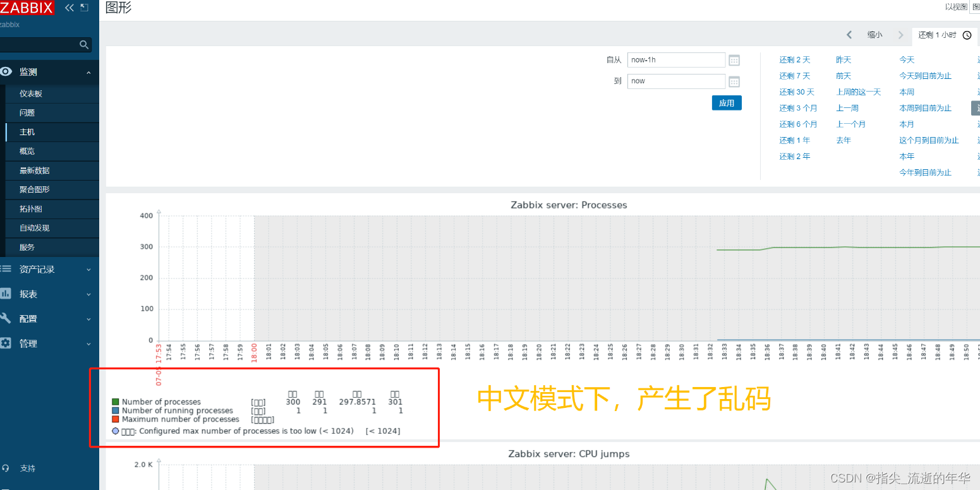Open 聚合图形 in sidebar
Image resolution: width=980 pixels, height=490 pixels.
pos(35,189)
